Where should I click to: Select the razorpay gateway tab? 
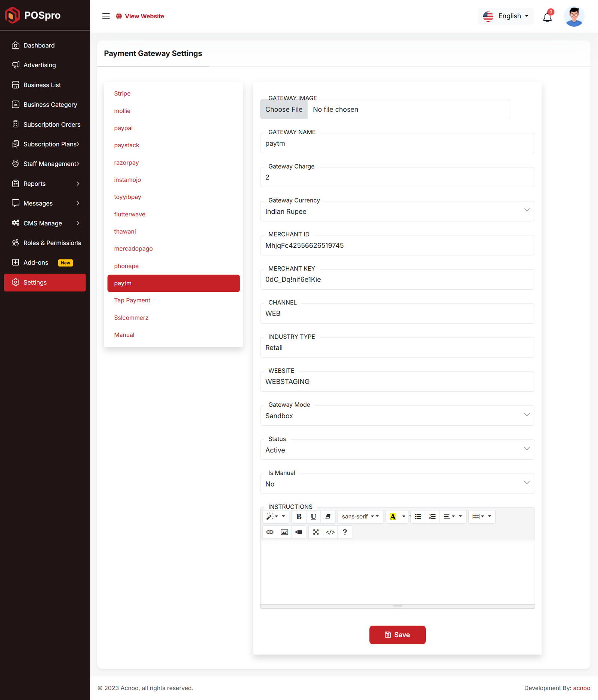point(126,163)
